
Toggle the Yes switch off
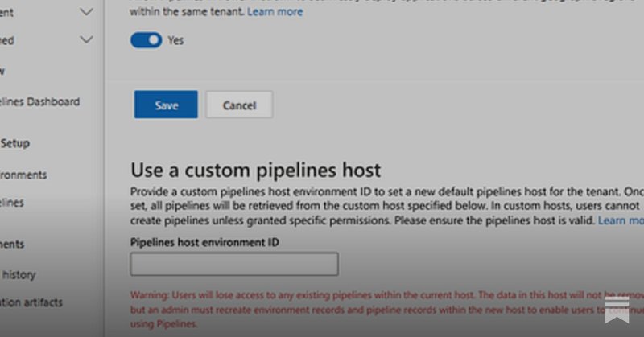147,40
